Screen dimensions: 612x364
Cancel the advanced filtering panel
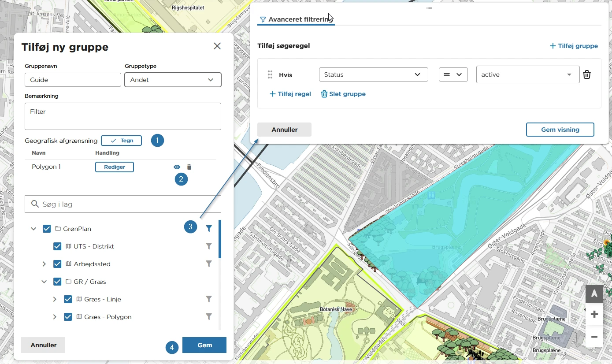284,130
